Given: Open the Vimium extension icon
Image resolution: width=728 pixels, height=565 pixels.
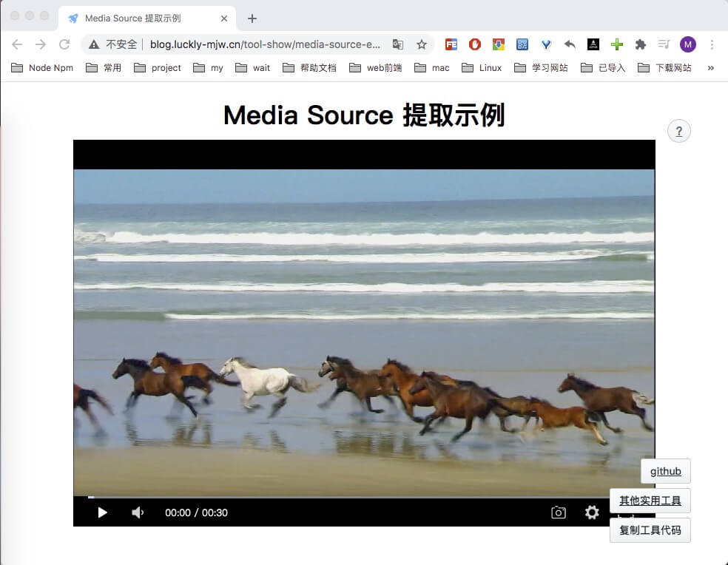Looking at the screenshot, I should [546, 44].
